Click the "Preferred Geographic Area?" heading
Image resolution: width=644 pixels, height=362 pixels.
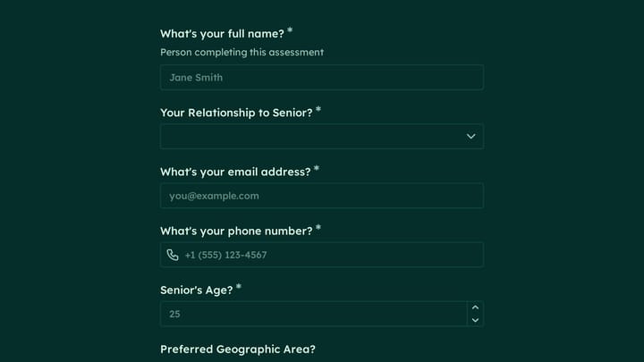pyautogui.click(x=238, y=349)
